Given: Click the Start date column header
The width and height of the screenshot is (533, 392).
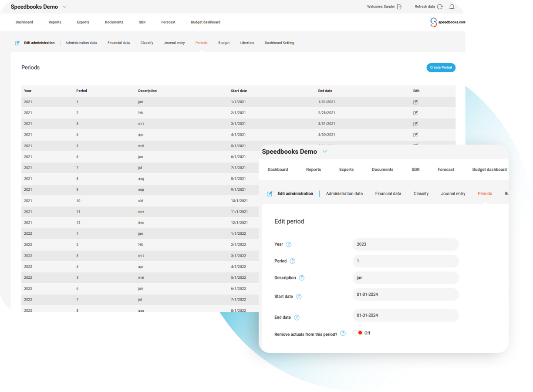Looking at the screenshot, I should (x=239, y=91).
